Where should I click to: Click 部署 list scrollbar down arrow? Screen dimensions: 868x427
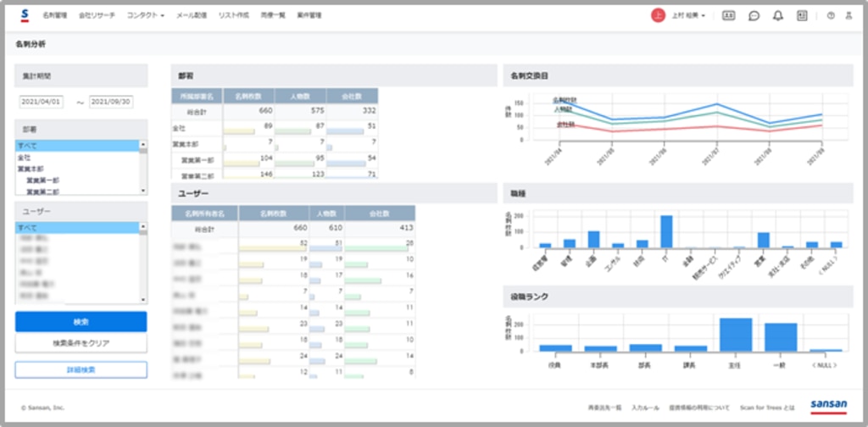[x=143, y=191]
